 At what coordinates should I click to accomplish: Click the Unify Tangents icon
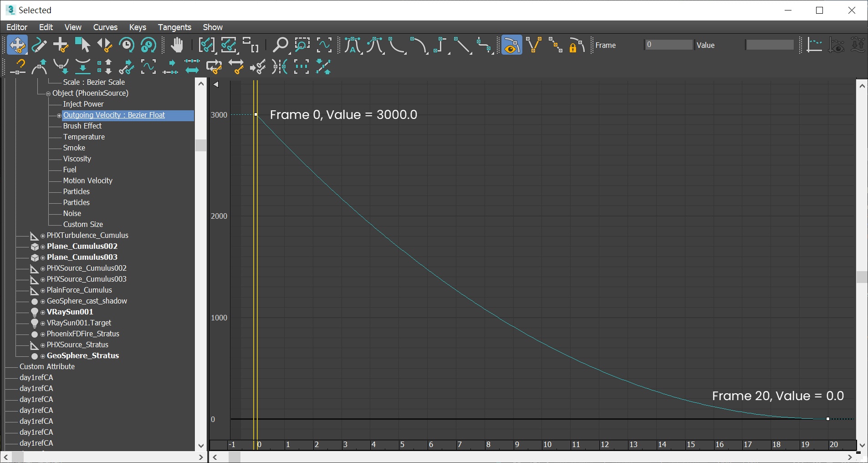(x=556, y=45)
